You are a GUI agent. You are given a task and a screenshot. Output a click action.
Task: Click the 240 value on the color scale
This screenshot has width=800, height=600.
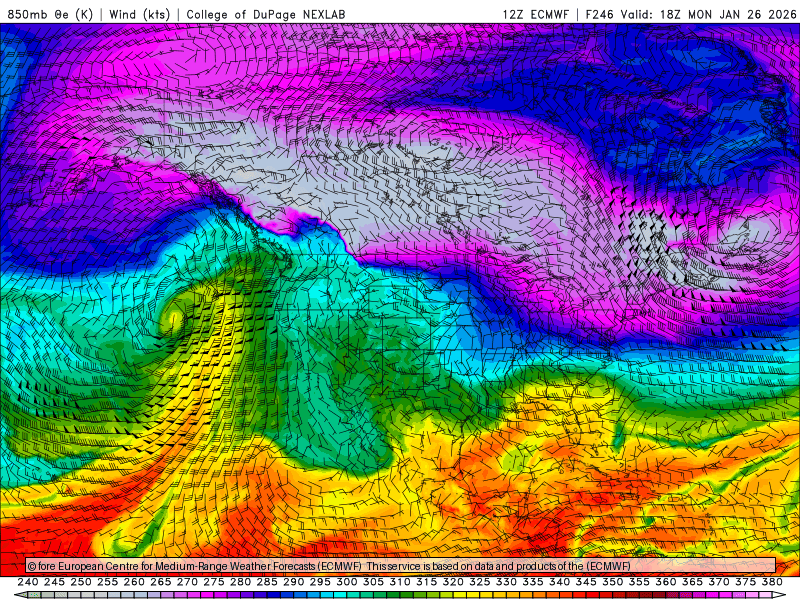pyautogui.click(x=28, y=582)
